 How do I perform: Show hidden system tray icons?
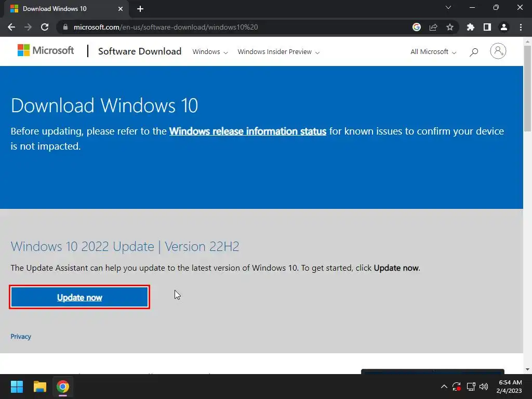[444, 387]
